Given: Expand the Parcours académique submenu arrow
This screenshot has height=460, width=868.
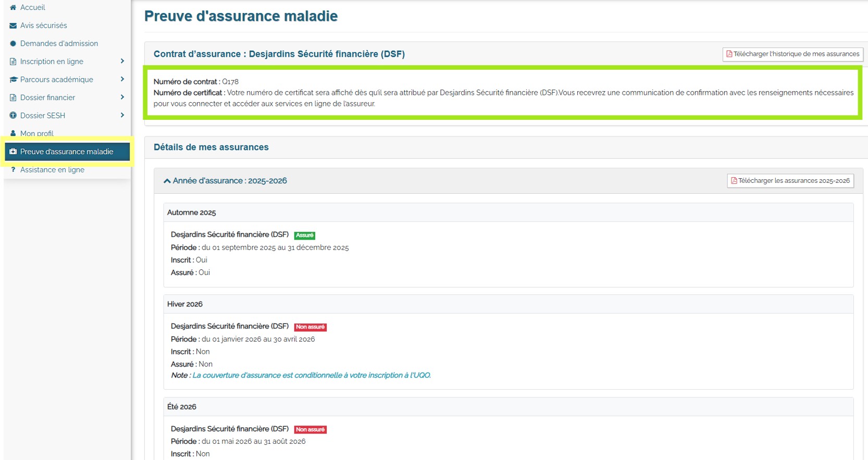Looking at the screenshot, I should click(122, 79).
